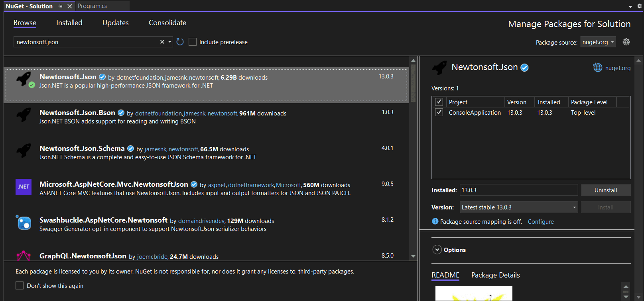
Task: Click the globe icon next to nuget.org
Action: coord(597,68)
